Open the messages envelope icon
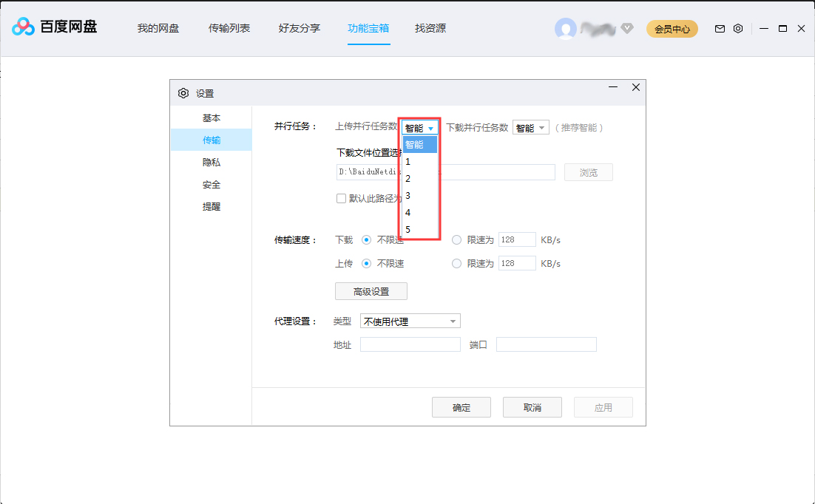The height and width of the screenshot is (504, 815). 719,28
